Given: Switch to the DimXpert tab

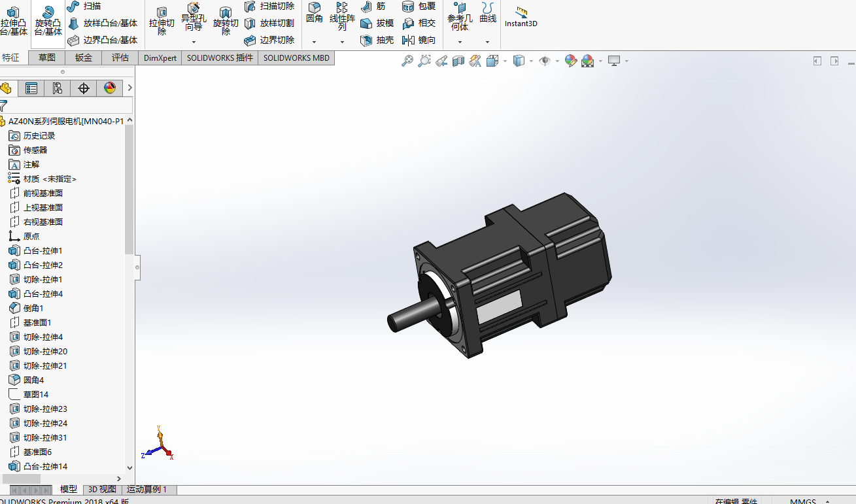Looking at the screenshot, I should click(x=160, y=58).
